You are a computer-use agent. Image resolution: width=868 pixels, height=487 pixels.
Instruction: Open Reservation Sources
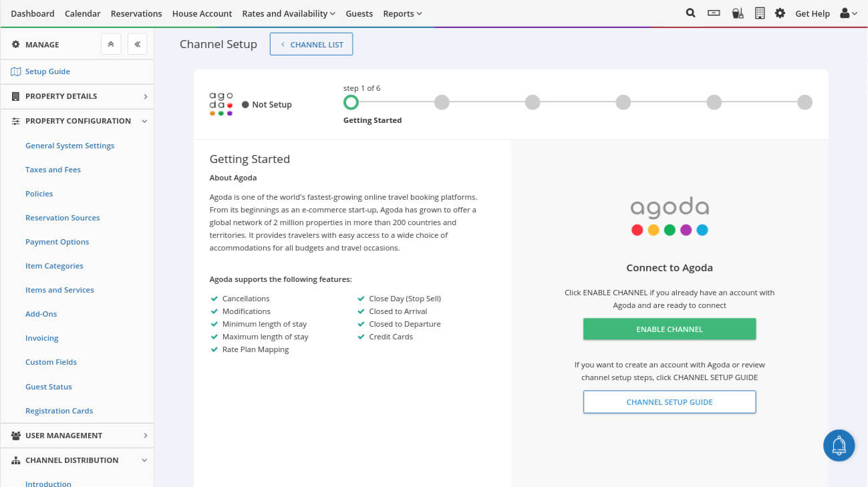[62, 218]
